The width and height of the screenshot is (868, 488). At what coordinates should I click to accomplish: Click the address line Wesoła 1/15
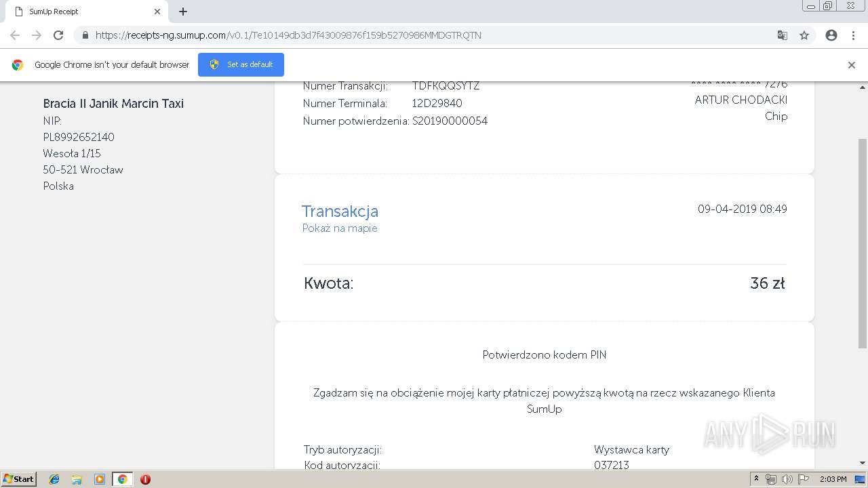pos(72,154)
